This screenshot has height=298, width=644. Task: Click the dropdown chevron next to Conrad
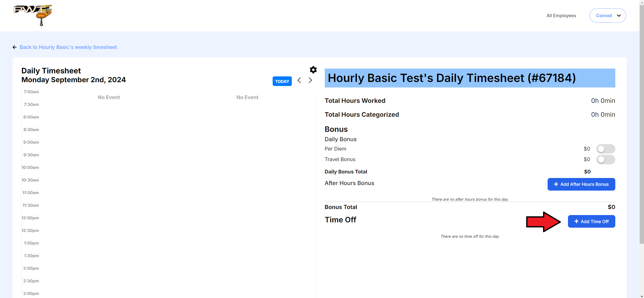pyautogui.click(x=619, y=16)
